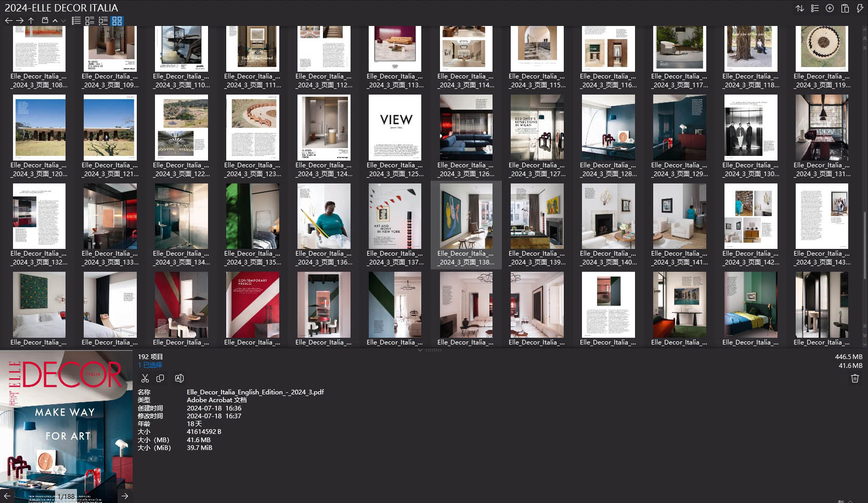Viewport: 868px width, 503px height.
Task: Click the clipboard paste icon
Action: click(845, 8)
